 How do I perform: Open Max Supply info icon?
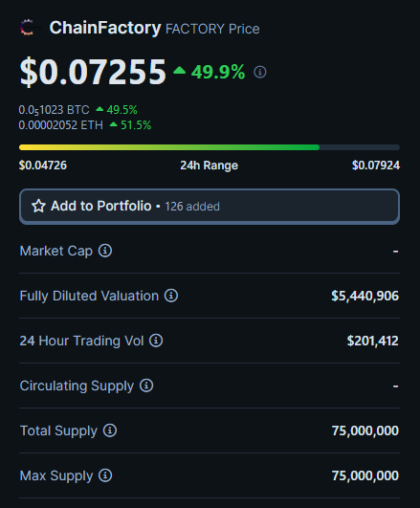[105, 475]
